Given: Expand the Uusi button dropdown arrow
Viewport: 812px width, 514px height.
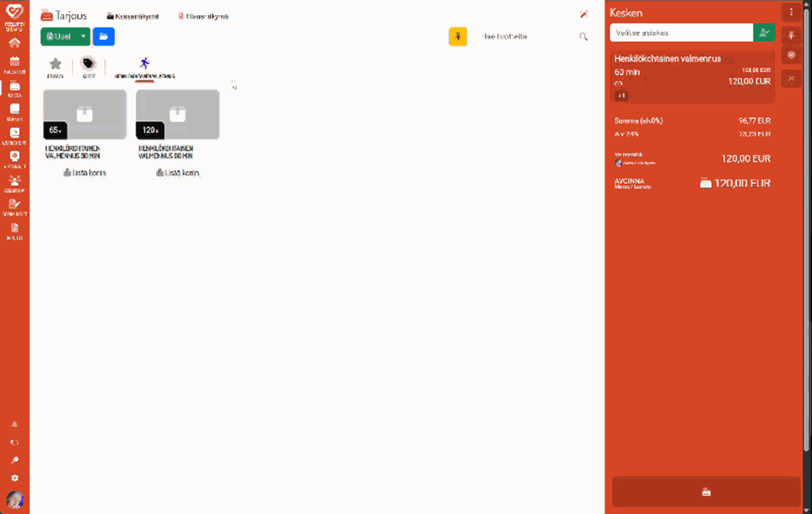Looking at the screenshot, I should 84,37.
